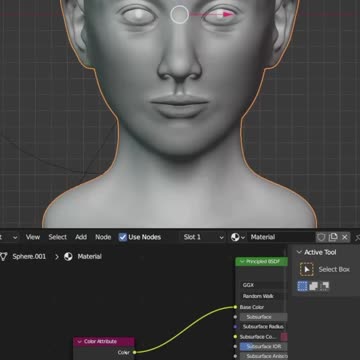Collapse the Principled BSDF node
Viewport: 360px width, 360px height.
pos(241,262)
